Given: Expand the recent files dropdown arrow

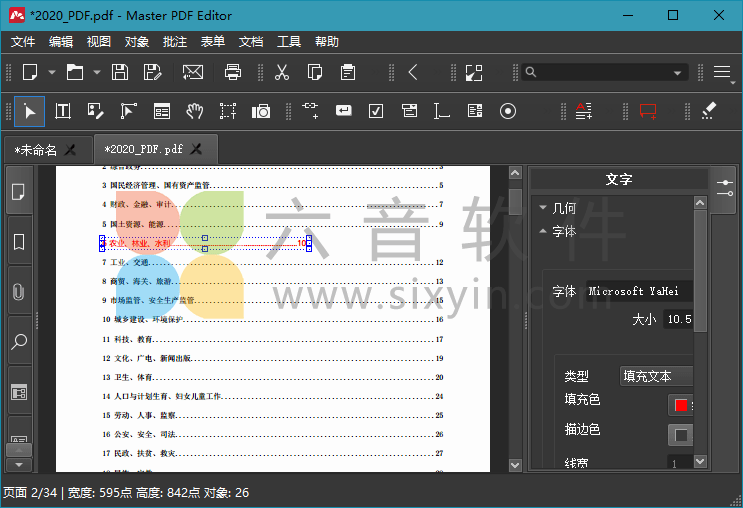Looking at the screenshot, I should pos(97,73).
